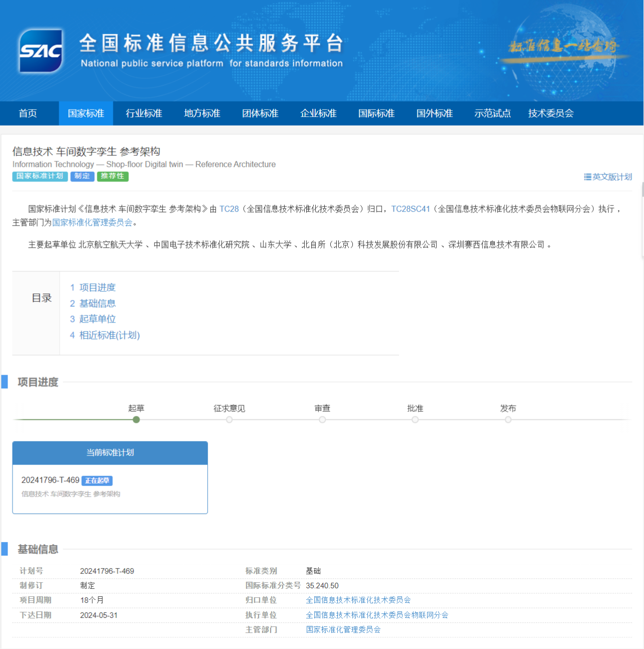Select the 地方标准 menu item

tap(202, 114)
